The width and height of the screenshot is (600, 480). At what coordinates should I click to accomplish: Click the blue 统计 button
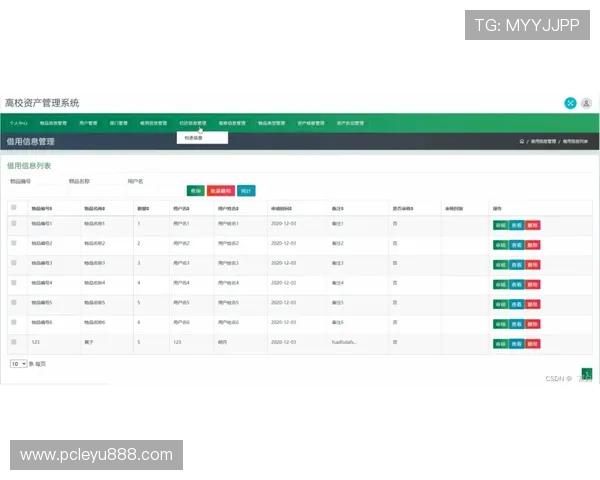pyautogui.click(x=246, y=190)
